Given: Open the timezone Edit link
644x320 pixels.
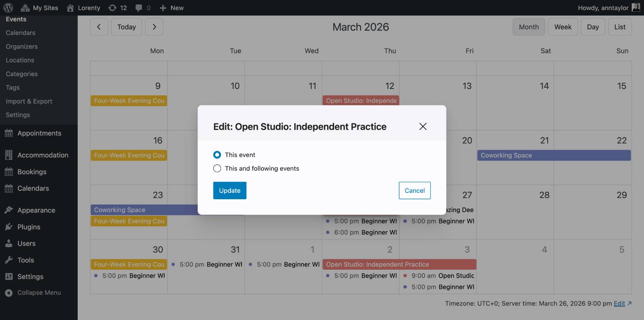Looking at the screenshot, I should [x=619, y=303].
